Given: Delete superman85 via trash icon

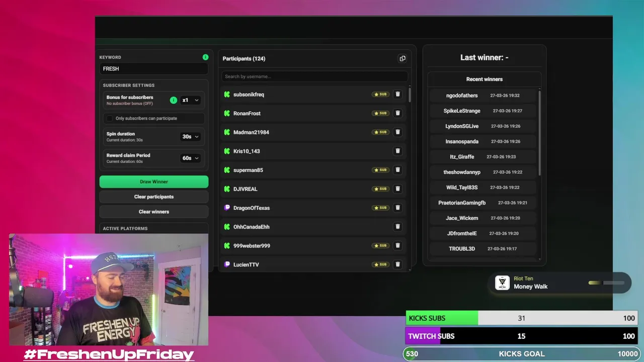Looking at the screenshot, I should click(397, 170).
